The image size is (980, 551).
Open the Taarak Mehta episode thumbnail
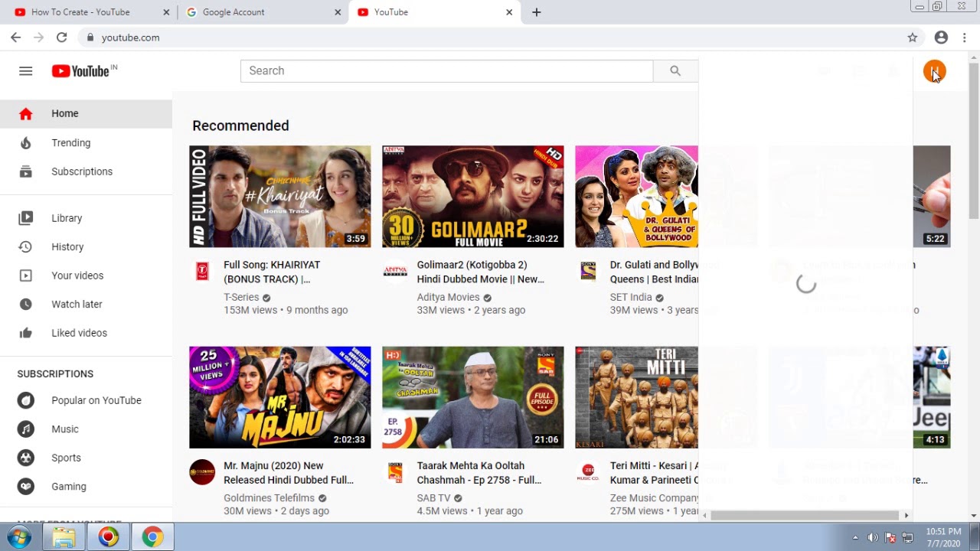pos(473,397)
